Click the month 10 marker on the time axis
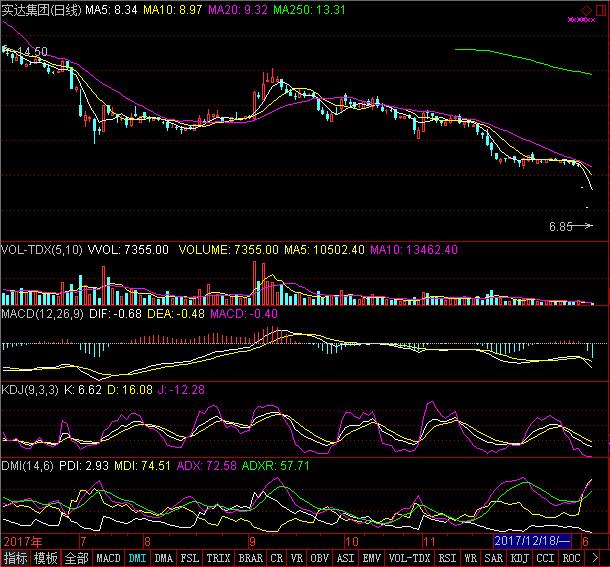This screenshot has height=567, width=610. (x=351, y=541)
